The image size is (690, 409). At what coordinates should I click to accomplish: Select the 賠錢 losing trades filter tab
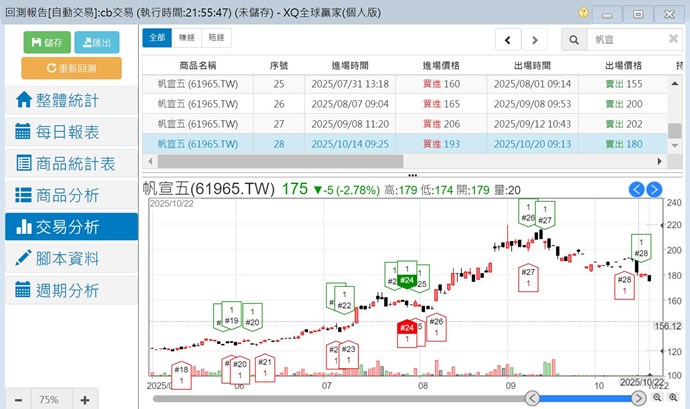click(216, 38)
